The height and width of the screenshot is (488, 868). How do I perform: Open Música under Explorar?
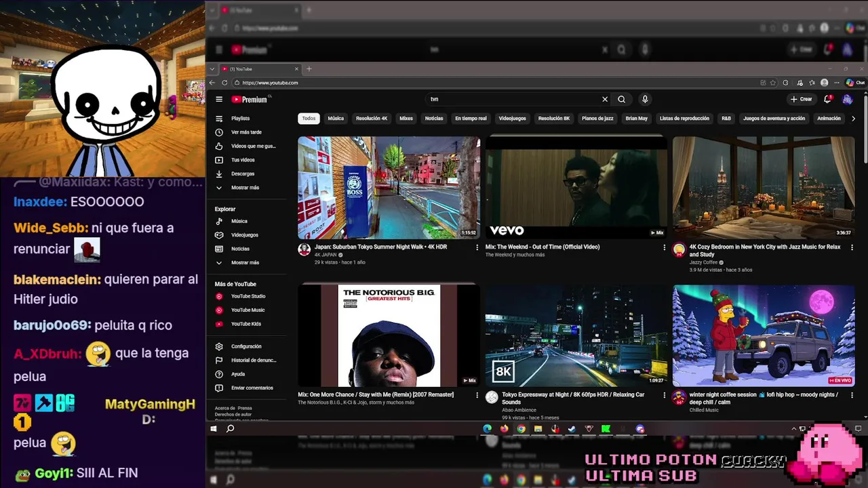(240, 221)
